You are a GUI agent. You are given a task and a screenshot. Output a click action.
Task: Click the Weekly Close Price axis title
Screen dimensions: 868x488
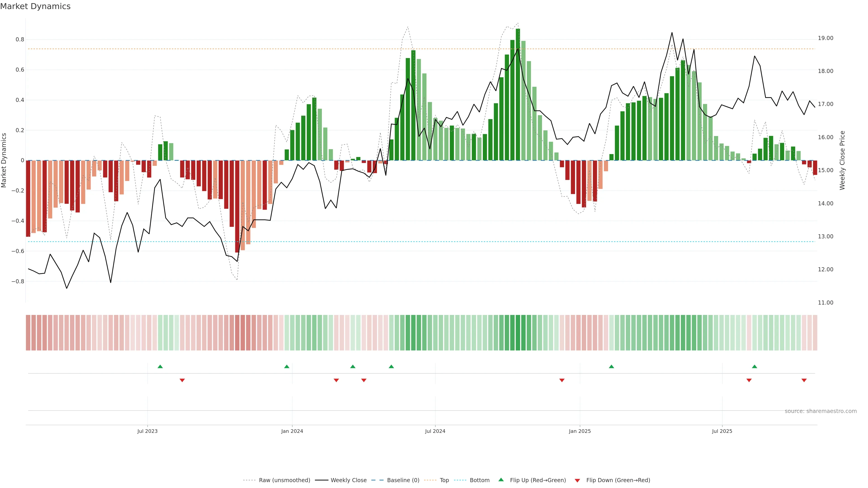pyautogui.click(x=842, y=160)
